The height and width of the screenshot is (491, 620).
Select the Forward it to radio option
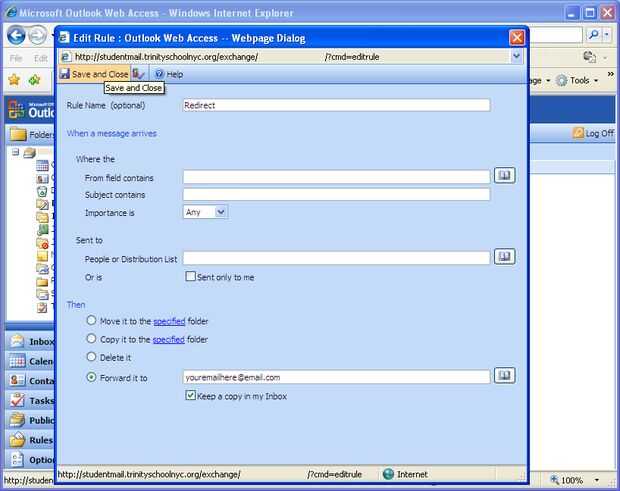91,377
